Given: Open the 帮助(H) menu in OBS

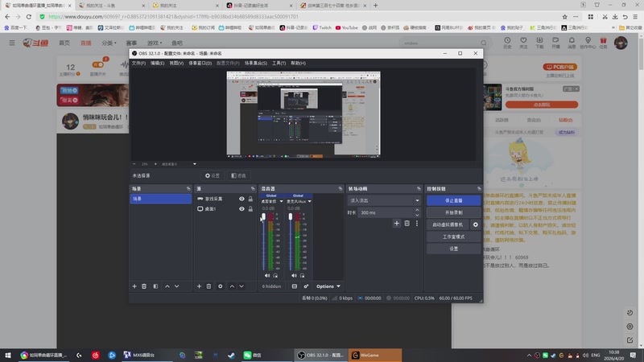Looking at the screenshot, I should coord(298,64).
